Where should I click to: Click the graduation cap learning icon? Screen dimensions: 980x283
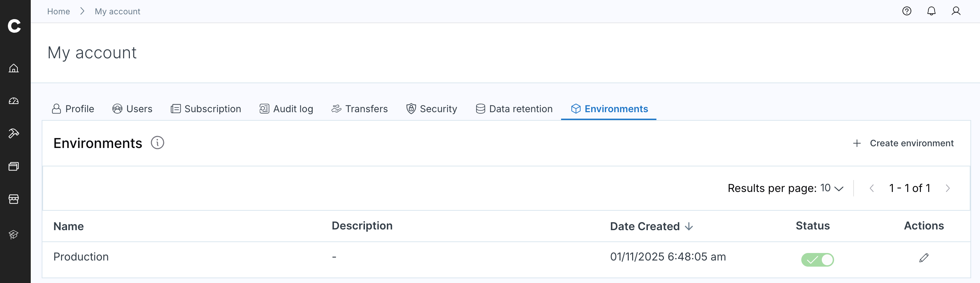[14, 234]
